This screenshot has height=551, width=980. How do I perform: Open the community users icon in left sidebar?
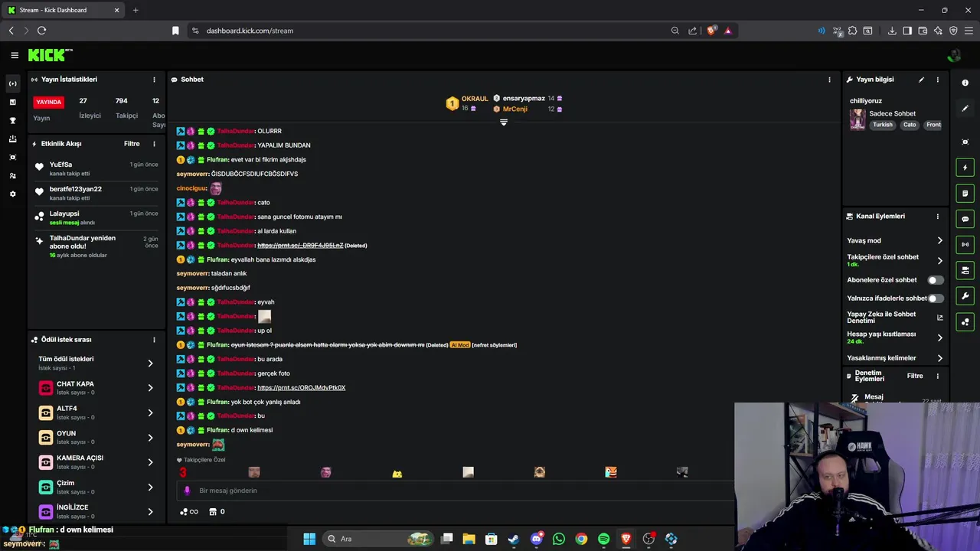[x=12, y=175]
